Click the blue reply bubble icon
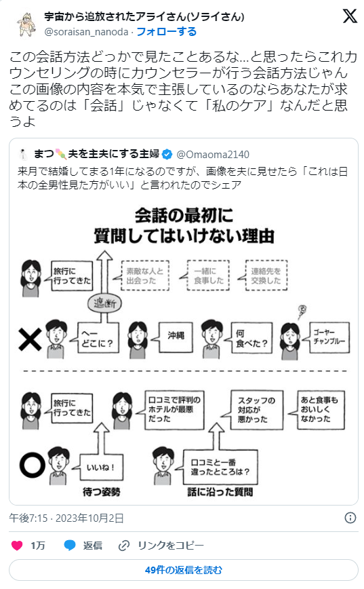This screenshot has width=364, height=589. point(70,545)
